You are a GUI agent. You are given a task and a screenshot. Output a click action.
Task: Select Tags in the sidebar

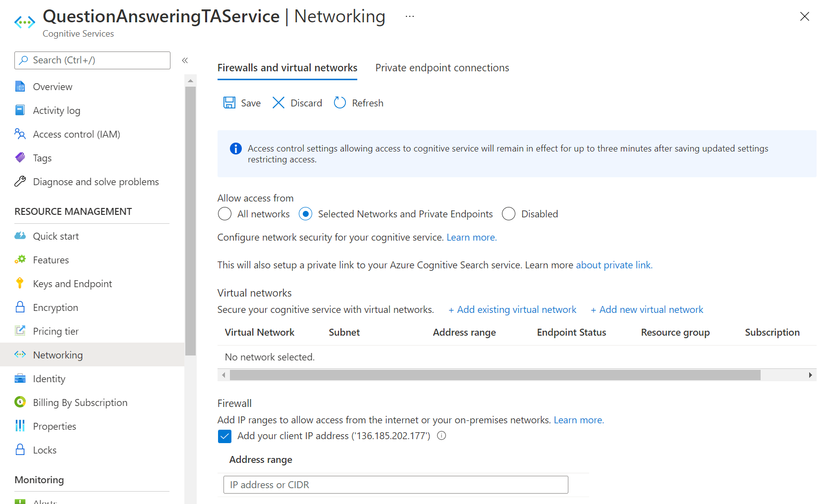(42, 157)
